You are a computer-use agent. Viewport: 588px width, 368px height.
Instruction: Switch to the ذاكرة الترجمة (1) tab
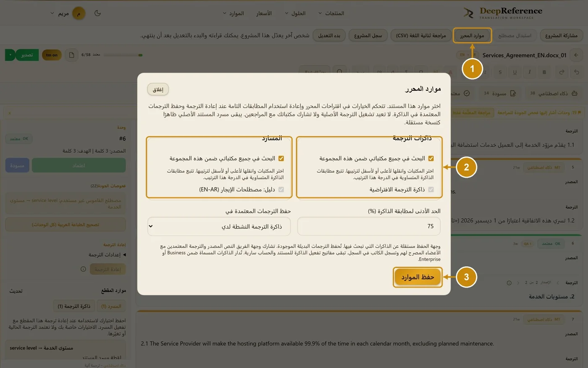tap(74, 306)
